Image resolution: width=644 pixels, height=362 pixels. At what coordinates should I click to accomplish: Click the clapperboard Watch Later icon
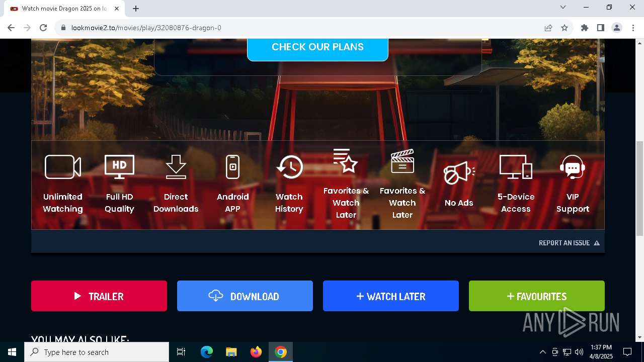tap(403, 161)
